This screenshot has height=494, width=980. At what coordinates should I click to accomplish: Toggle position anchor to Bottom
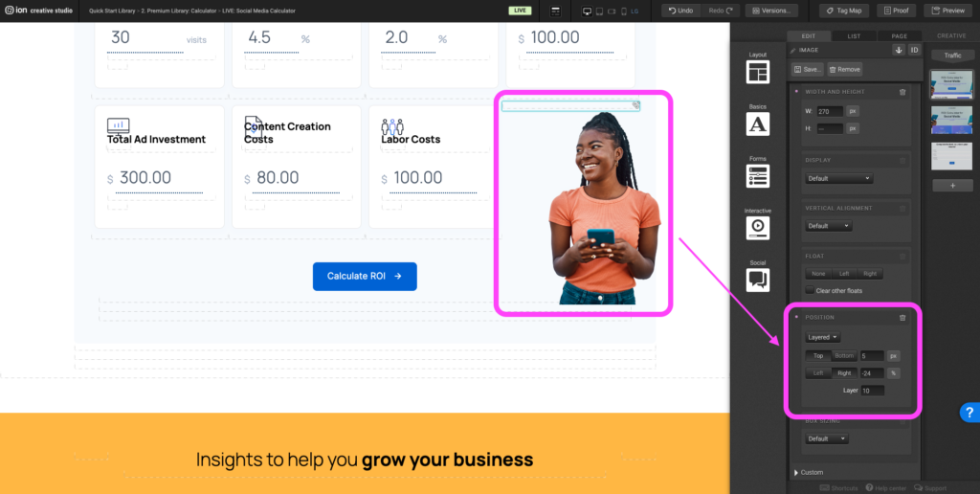point(844,356)
